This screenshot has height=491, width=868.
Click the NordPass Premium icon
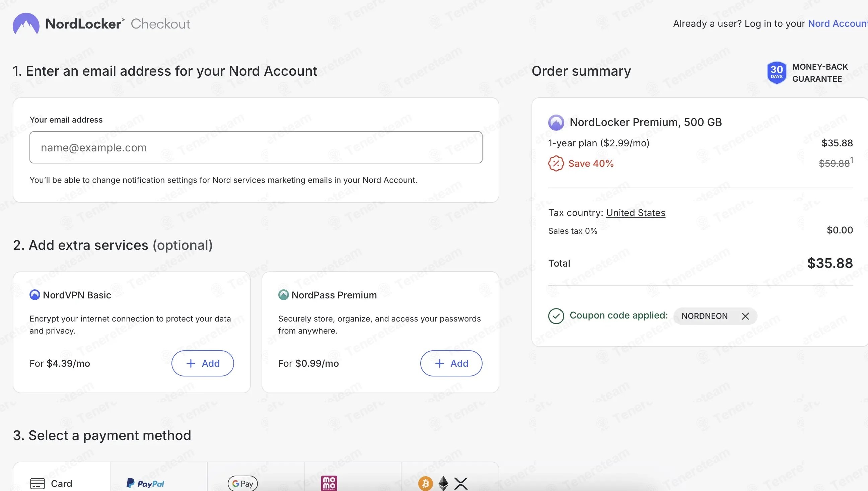[284, 295]
